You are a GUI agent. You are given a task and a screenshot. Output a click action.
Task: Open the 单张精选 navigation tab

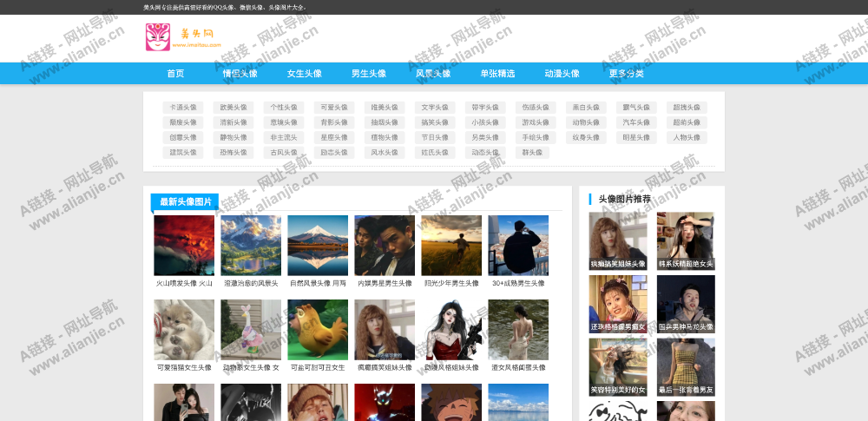point(497,74)
